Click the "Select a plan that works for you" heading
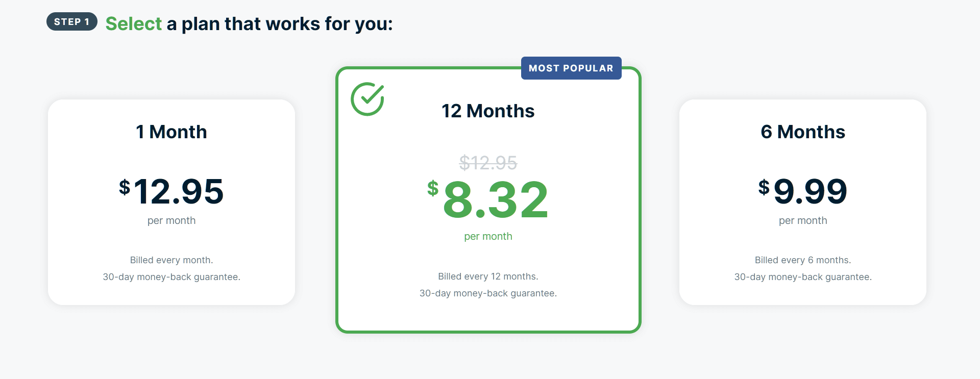This screenshot has width=980, height=379. pos(249,24)
